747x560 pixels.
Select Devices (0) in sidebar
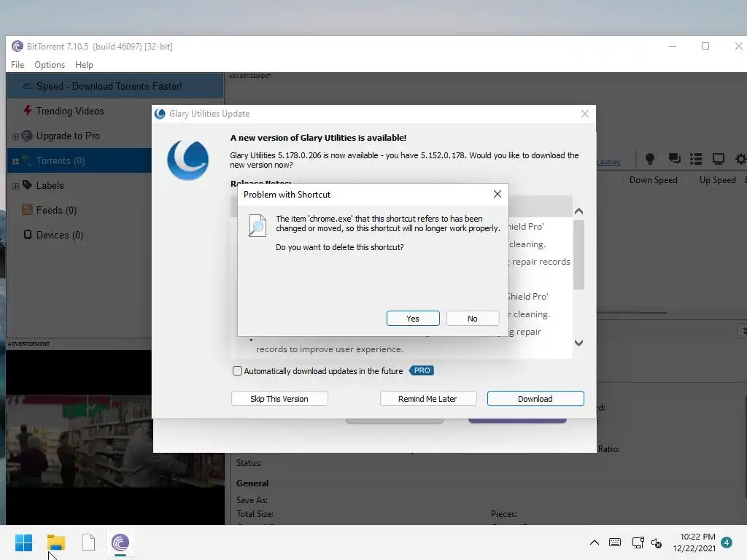click(x=60, y=235)
